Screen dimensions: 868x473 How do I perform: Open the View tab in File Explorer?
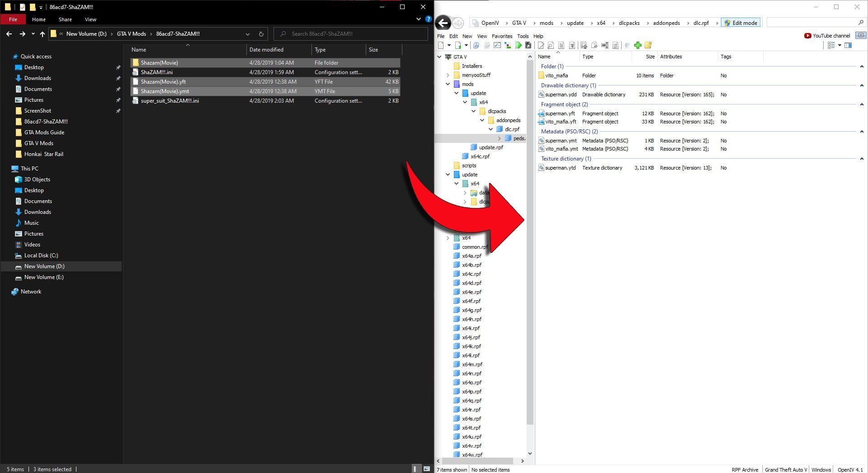tap(90, 19)
